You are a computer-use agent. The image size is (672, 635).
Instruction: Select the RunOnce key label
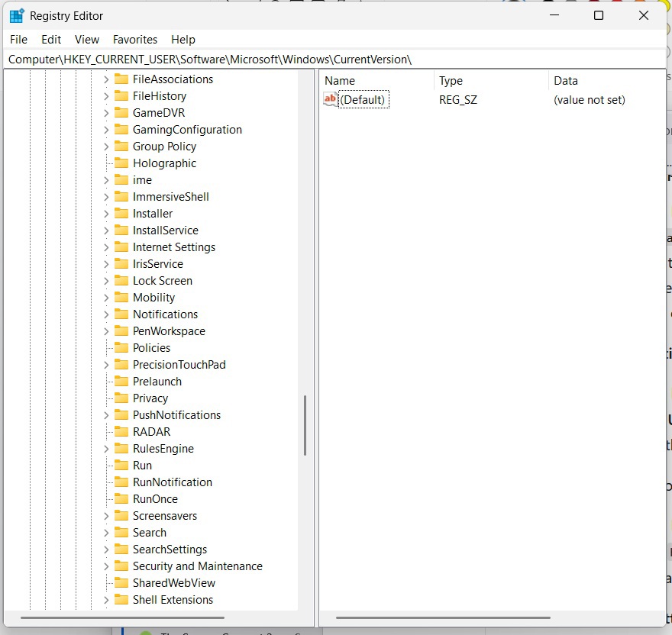[155, 499]
